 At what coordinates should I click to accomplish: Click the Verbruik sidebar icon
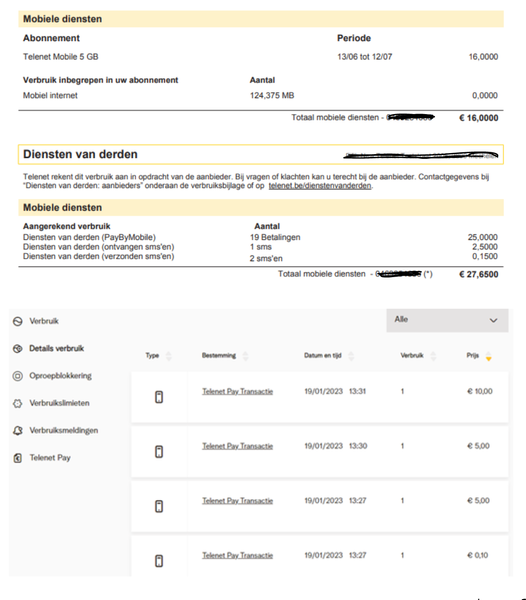[18, 321]
